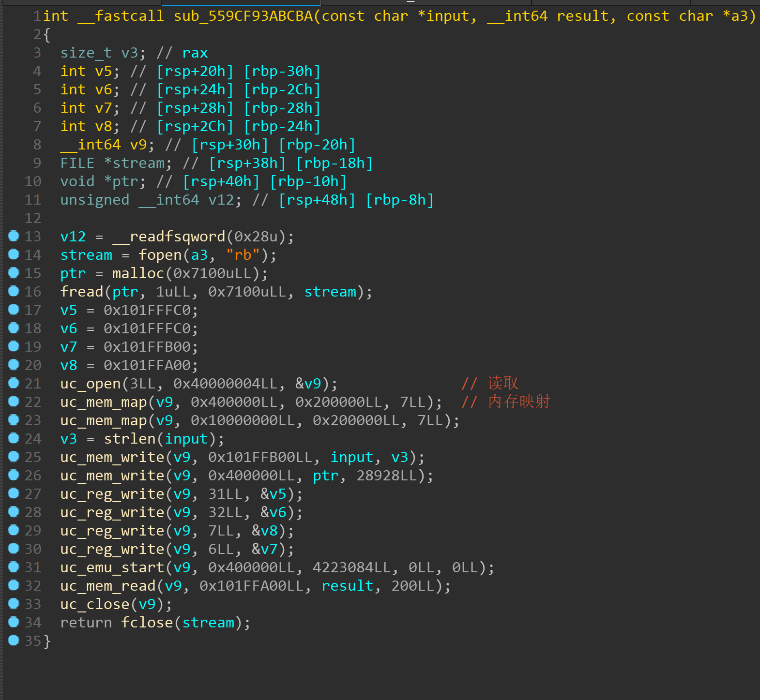Click breakpoint dot next to malloc line
Screen dimensions: 760x700
tap(14, 273)
